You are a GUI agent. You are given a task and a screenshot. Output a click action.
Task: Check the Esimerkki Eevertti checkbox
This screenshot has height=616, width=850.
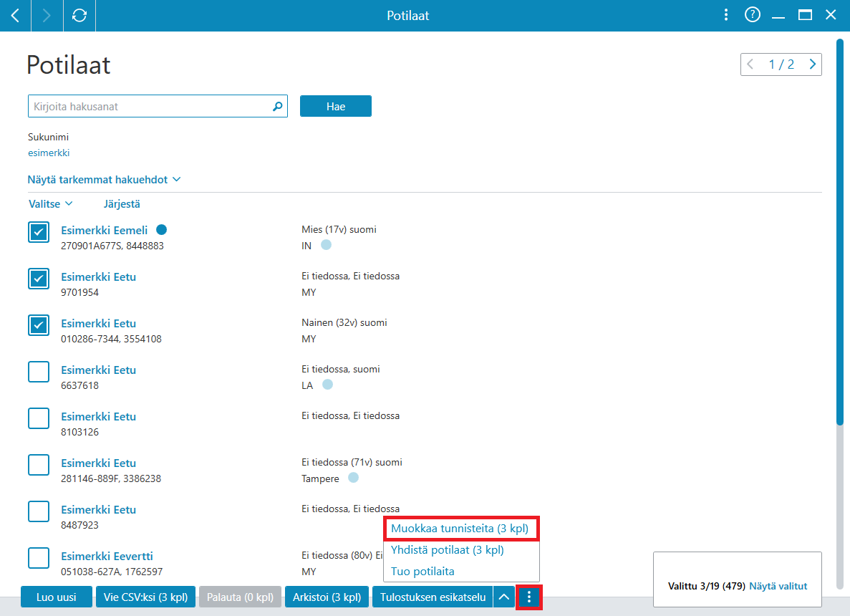(39, 558)
